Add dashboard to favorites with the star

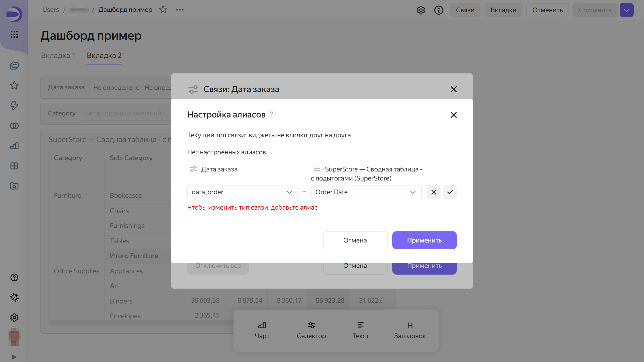pyautogui.click(x=163, y=10)
